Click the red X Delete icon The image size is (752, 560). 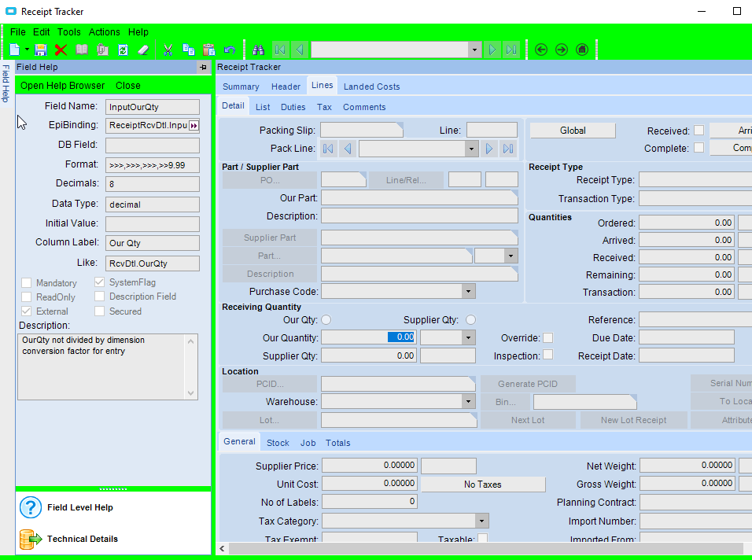(x=61, y=50)
